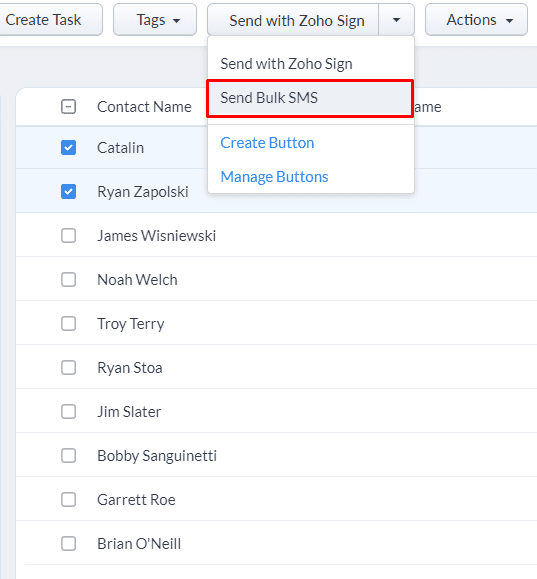This screenshot has width=537, height=579.
Task: Select Ryan Stoa's row checkbox
Action: tap(68, 367)
